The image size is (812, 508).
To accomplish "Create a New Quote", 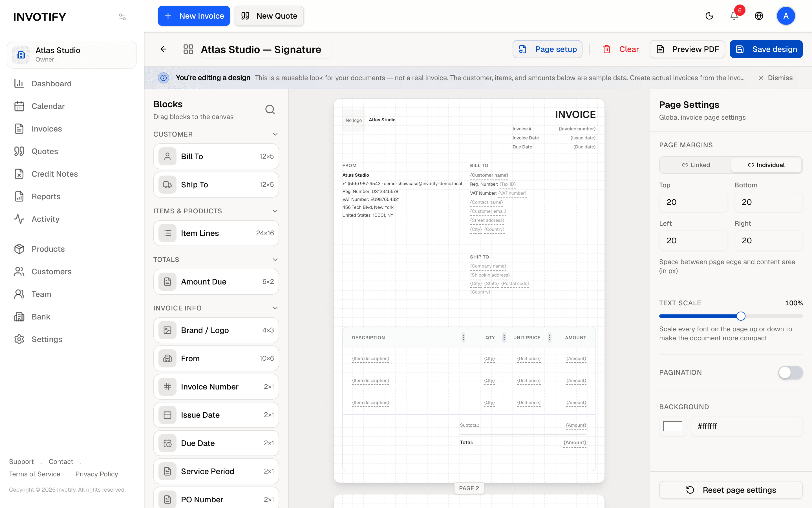I will click(269, 16).
